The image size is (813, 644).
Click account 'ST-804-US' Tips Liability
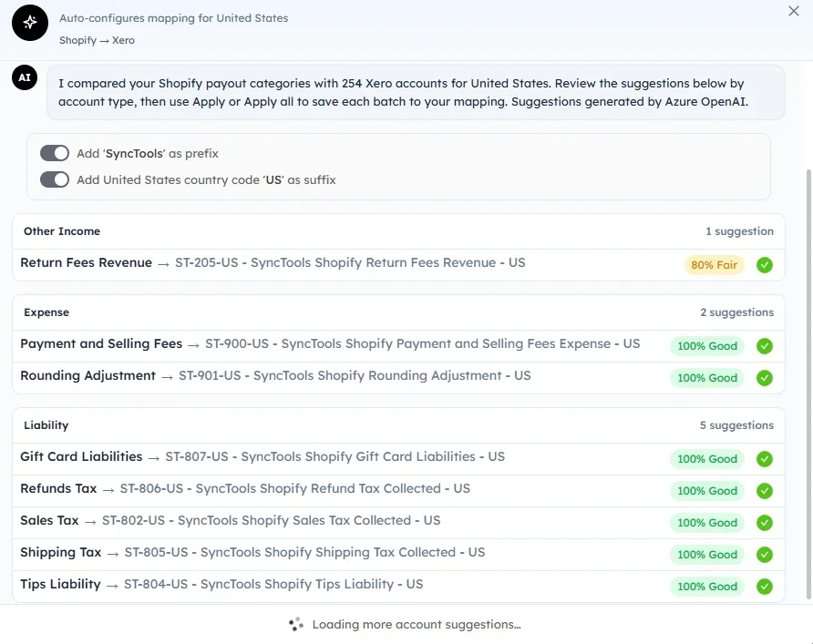pos(273,584)
